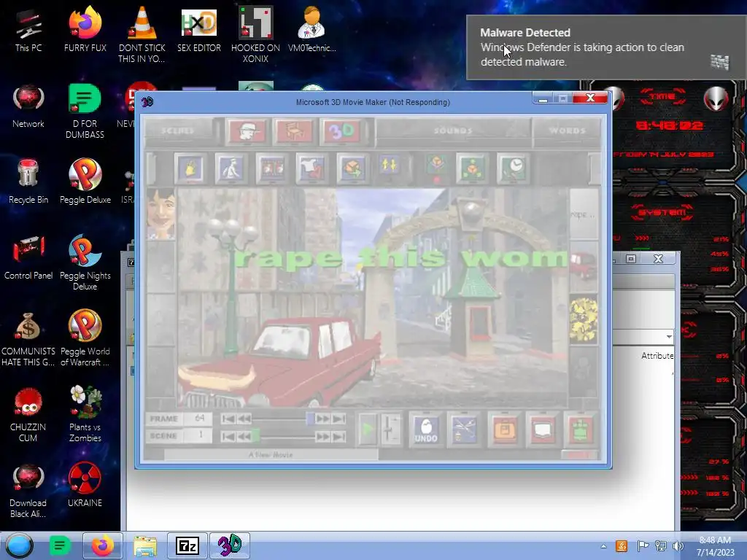
Task: Click the scene slider green handle
Action: point(256,436)
